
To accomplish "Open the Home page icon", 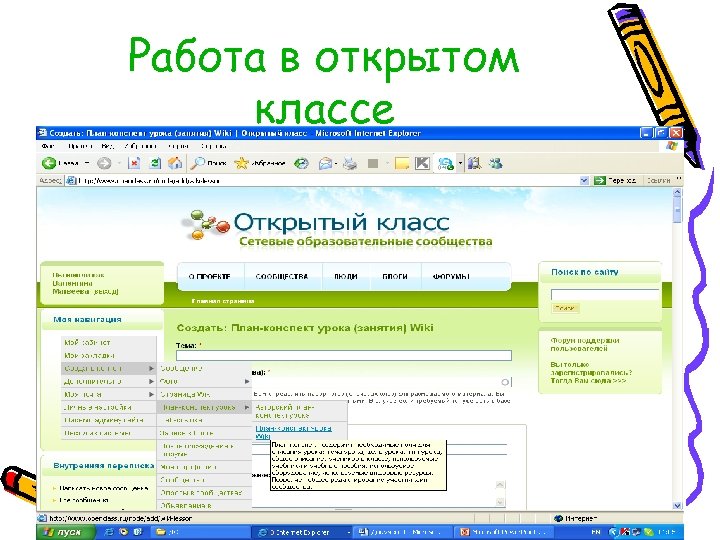I will 175,163.
